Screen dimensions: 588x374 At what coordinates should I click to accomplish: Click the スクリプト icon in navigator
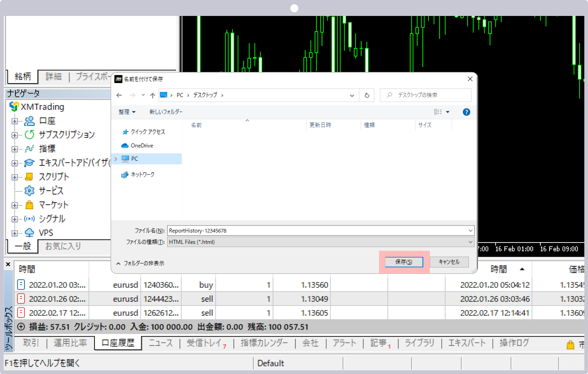(x=29, y=177)
